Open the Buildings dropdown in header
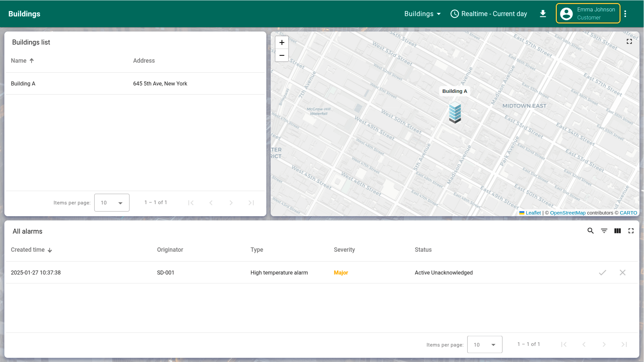Screen dimensions: 644x362 [422, 14]
